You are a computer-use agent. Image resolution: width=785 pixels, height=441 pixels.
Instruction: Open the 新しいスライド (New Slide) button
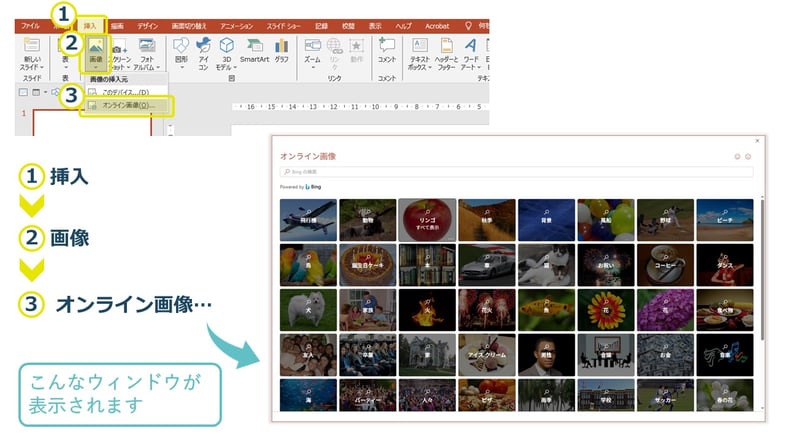[32, 53]
